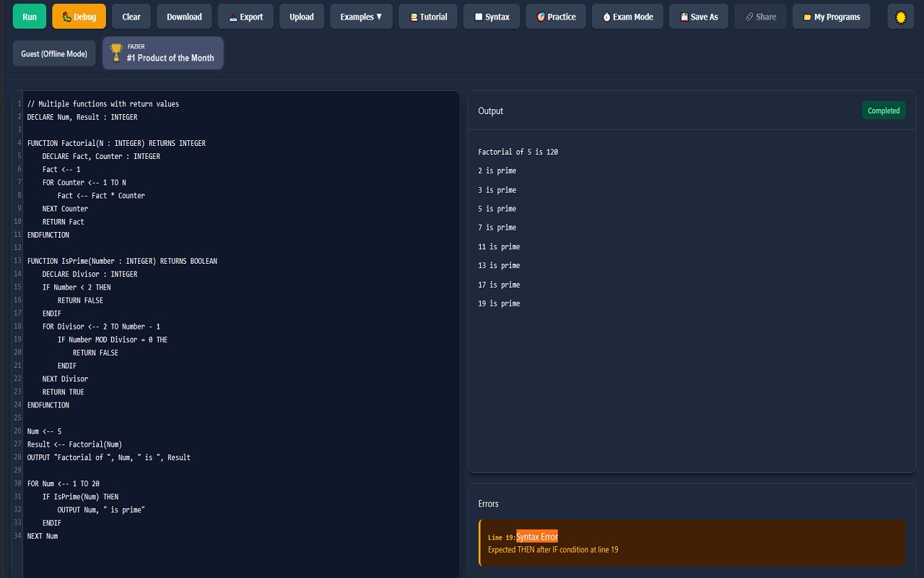The image size is (924, 578).
Task: Click the erroneous line "IF Number MOD Divisor = 0 THE"
Action: tap(113, 340)
